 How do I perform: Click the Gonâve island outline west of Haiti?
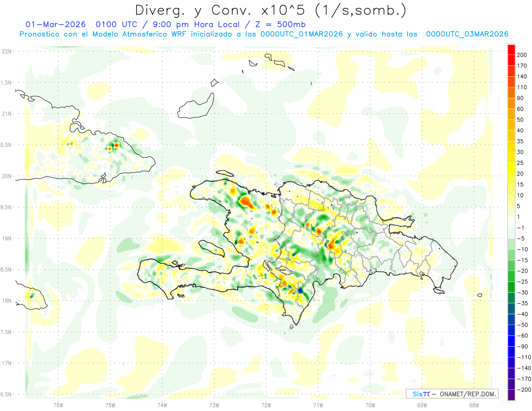click(212, 249)
